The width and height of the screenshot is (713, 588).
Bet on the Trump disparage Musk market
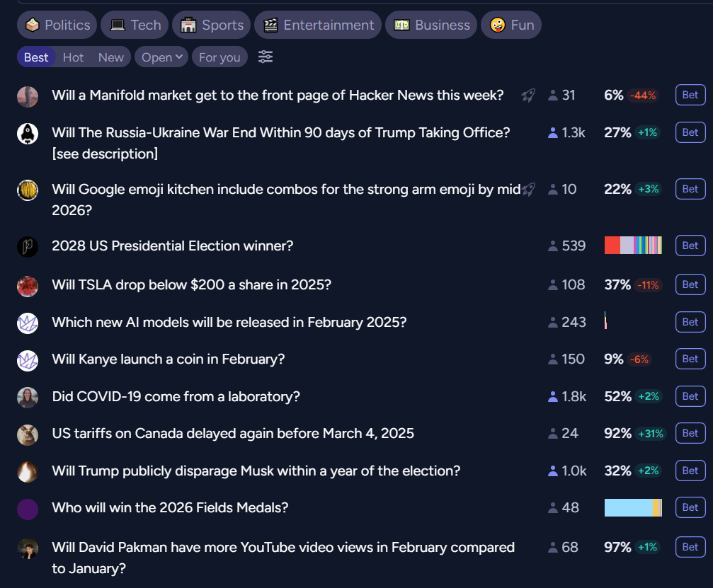click(690, 471)
